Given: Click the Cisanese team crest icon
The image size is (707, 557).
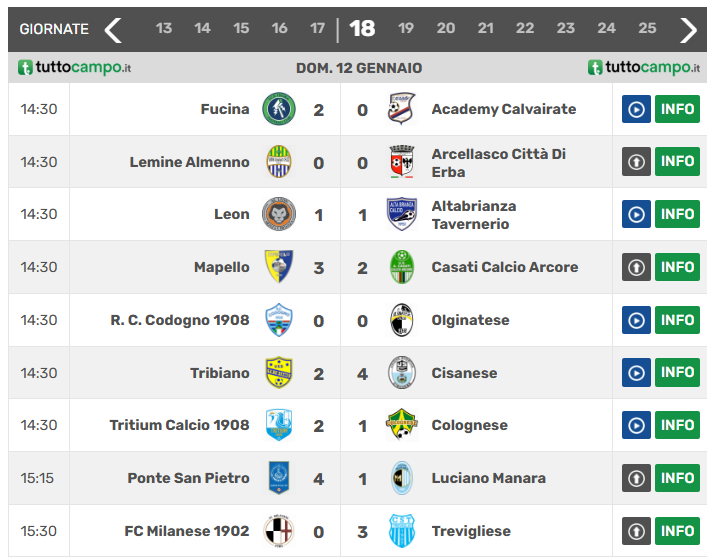Looking at the screenshot, I should tap(401, 373).
